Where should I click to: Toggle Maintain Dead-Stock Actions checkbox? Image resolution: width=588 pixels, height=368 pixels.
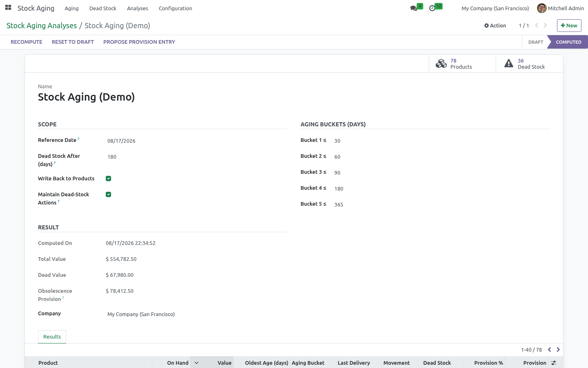tap(108, 194)
